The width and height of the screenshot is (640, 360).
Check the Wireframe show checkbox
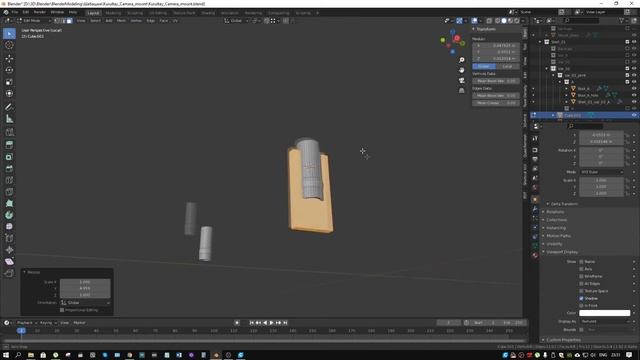click(x=581, y=276)
